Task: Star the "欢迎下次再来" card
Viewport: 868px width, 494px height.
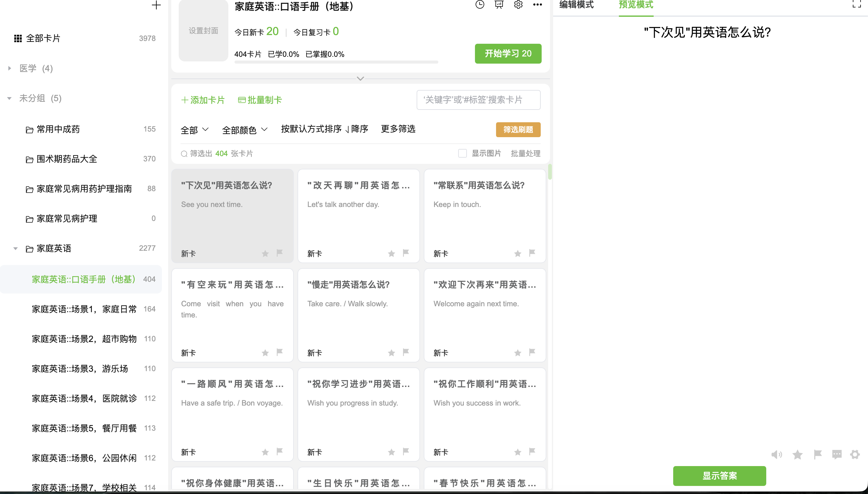Action: (x=518, y=353)
